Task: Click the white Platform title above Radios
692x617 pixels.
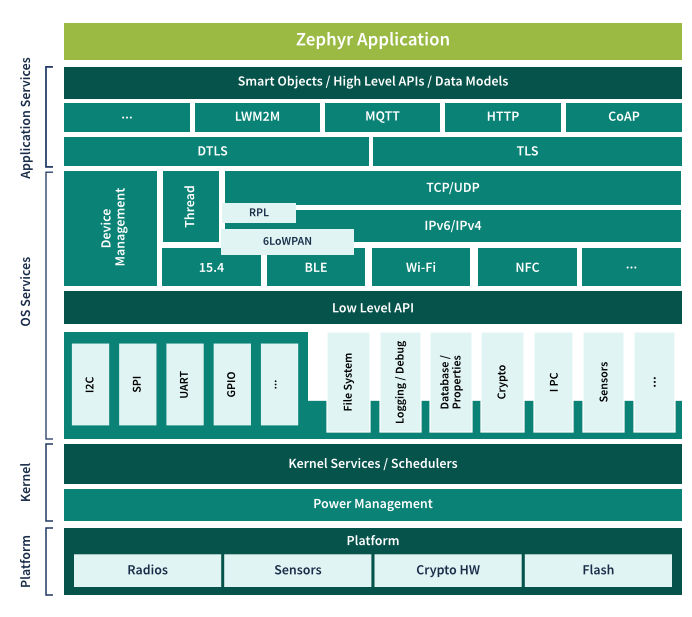Action: [372, 541]
